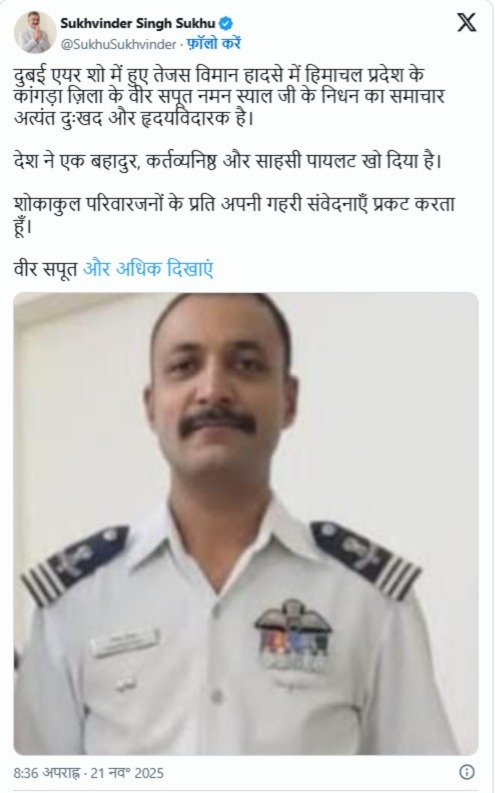Open the tweet info icon
This screenshot has width=495, height=793.
(x=467, y=772)
